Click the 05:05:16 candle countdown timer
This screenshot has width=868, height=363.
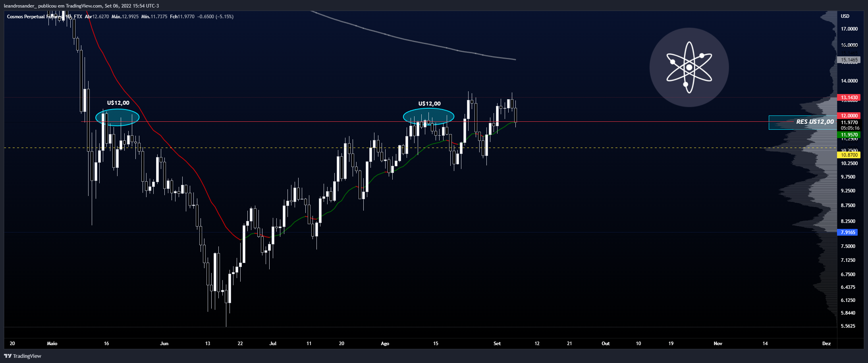pos(850,128)
